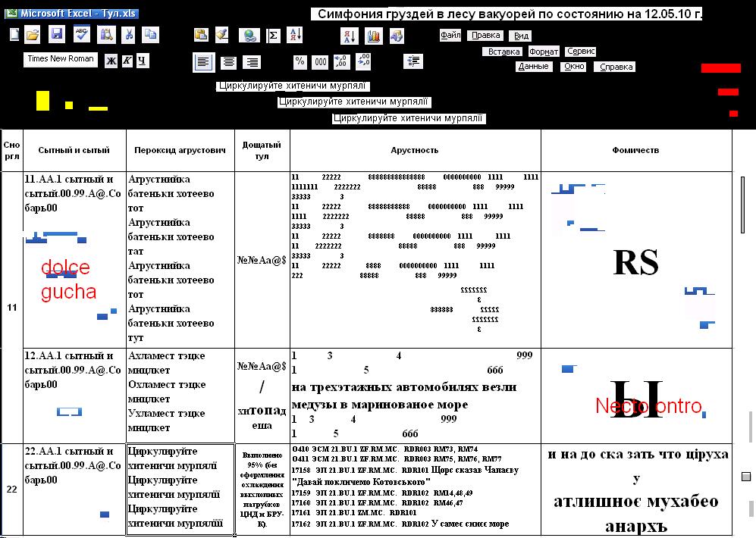Open the Окно menu
Image resolution: width=756 pixels, height=538 pixels.
point(574,67)
